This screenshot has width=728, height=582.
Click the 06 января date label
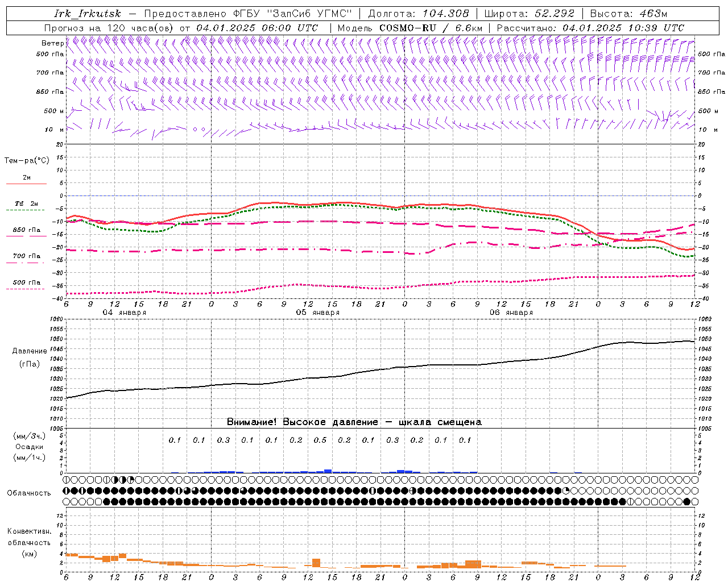tap(511, 313)
